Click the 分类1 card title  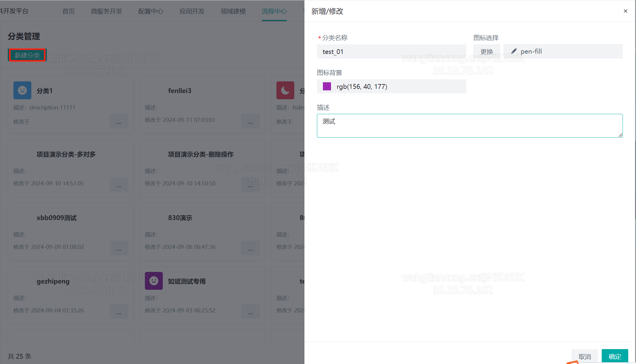coord(45,91)
